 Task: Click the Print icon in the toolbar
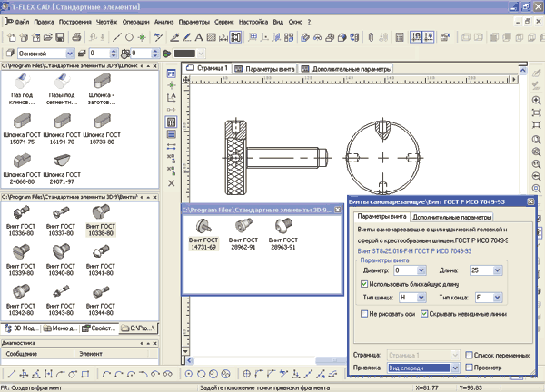click(x=75, y=38)
